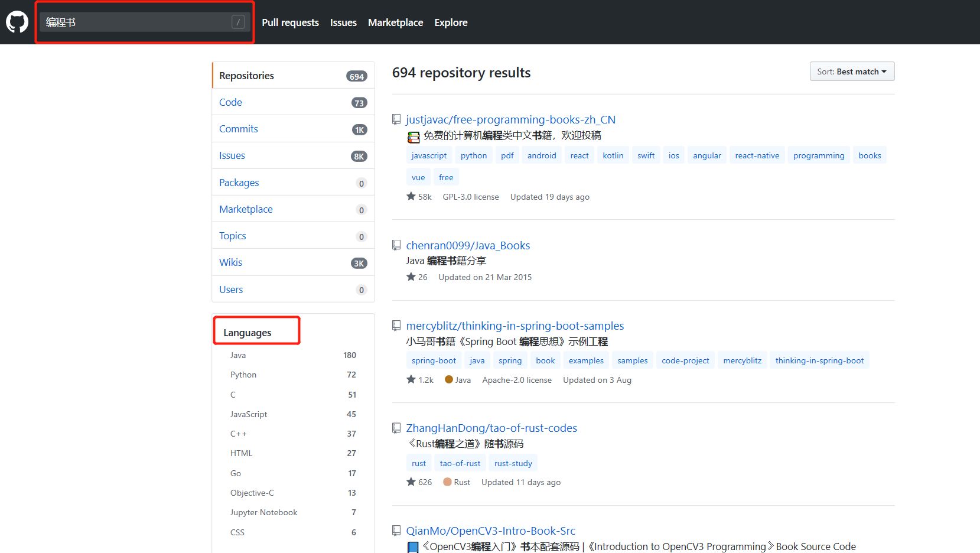Click the kotlin topic tag
The height and width of the screenshot is (553, 980).
613,155
